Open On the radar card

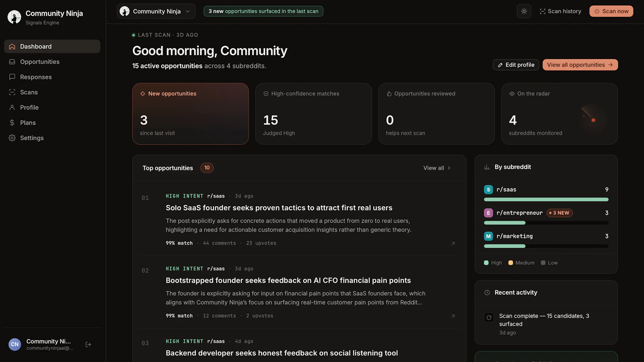click(x=559, y=114)
